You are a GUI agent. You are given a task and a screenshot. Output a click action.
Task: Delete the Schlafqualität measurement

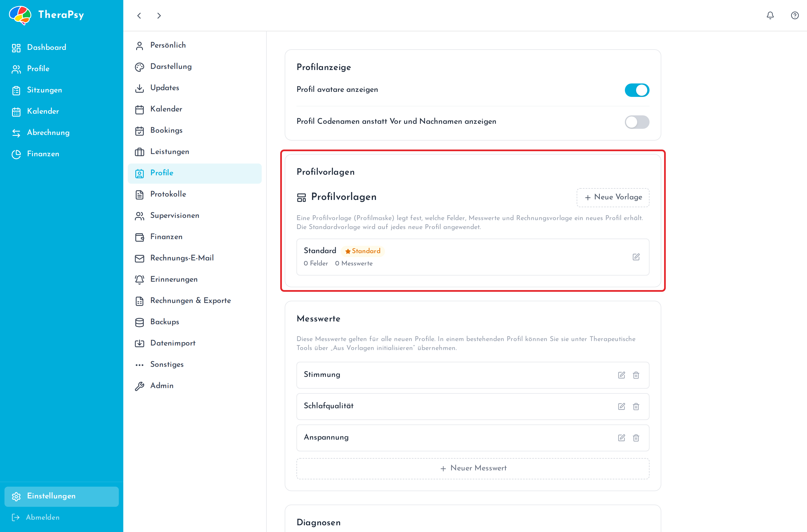(636, 407)
